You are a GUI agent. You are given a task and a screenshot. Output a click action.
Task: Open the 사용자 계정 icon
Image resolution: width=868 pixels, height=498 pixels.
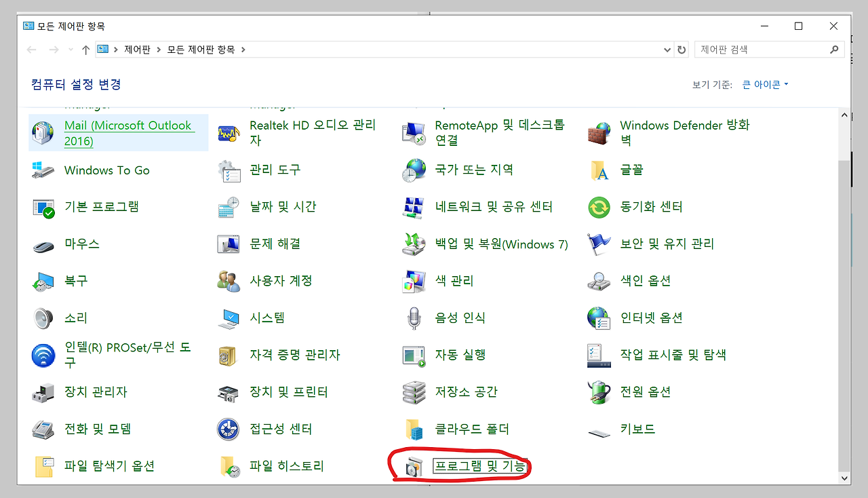[229, 281]
